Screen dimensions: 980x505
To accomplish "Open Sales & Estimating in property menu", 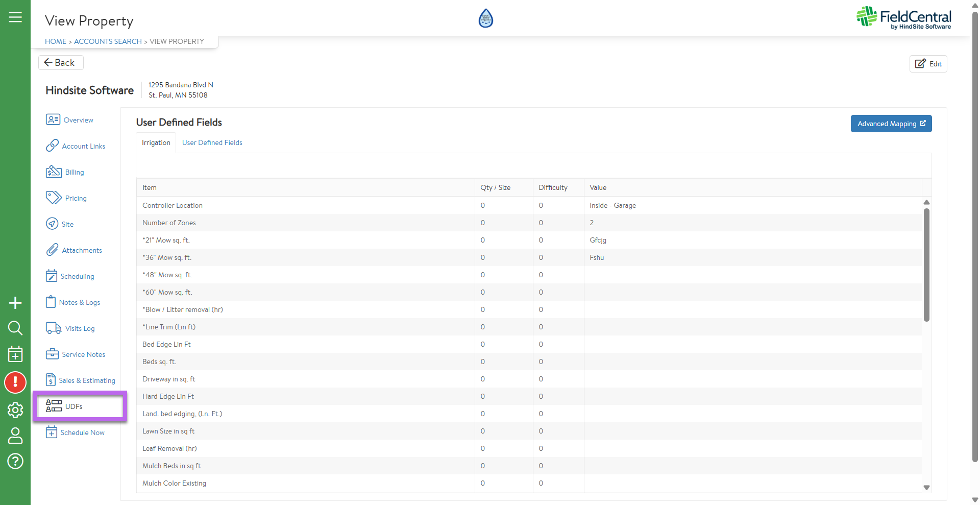I will [86, 380].
